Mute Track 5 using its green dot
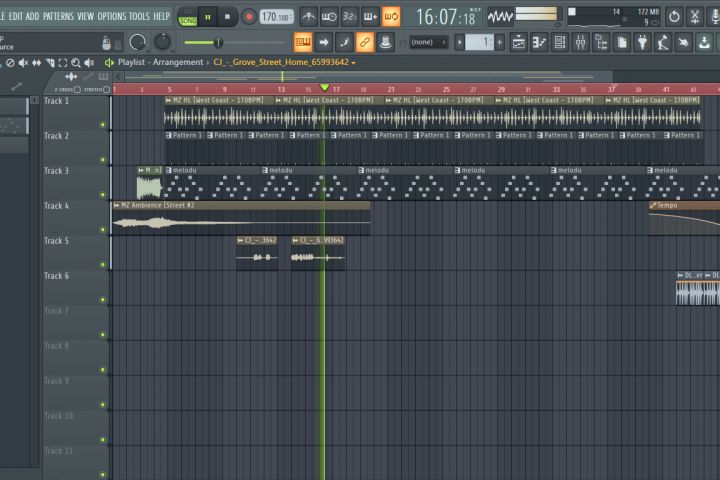The image size is (720, 480). [x=103, y=265]
